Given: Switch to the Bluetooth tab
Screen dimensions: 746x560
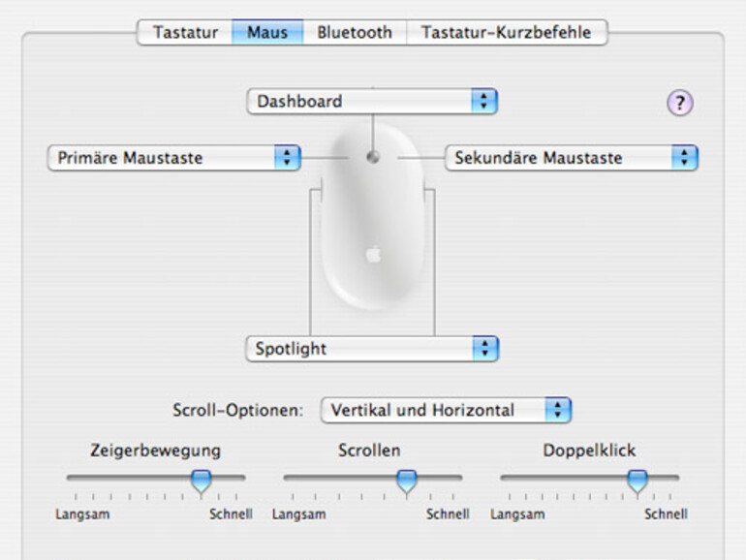Looking at the screenshot, I should click(x=355, y=32).
